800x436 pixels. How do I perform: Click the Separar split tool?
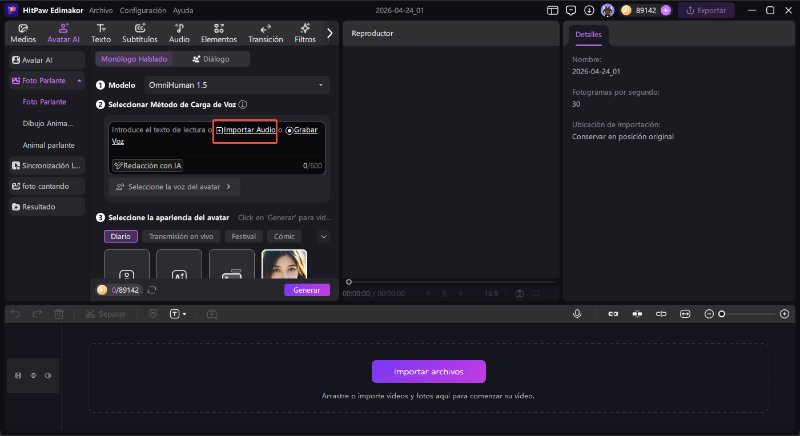click(105, 314)
